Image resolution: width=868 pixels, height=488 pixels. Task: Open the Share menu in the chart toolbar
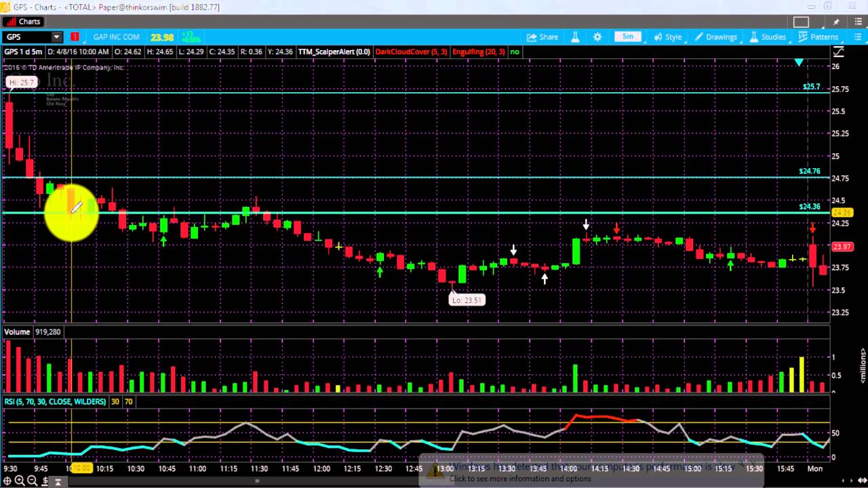(x=542, y=37)
